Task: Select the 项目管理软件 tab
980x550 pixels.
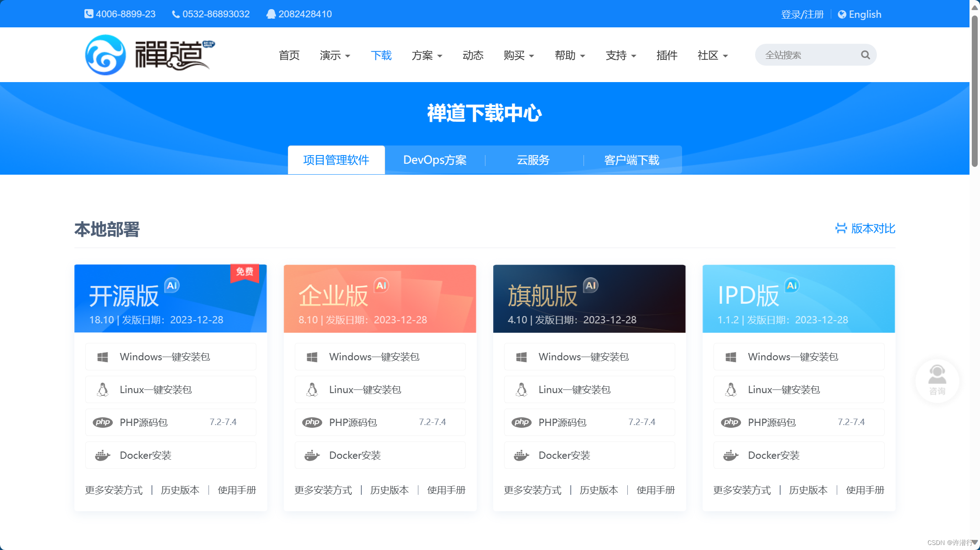Action: [x=336, y=160]
